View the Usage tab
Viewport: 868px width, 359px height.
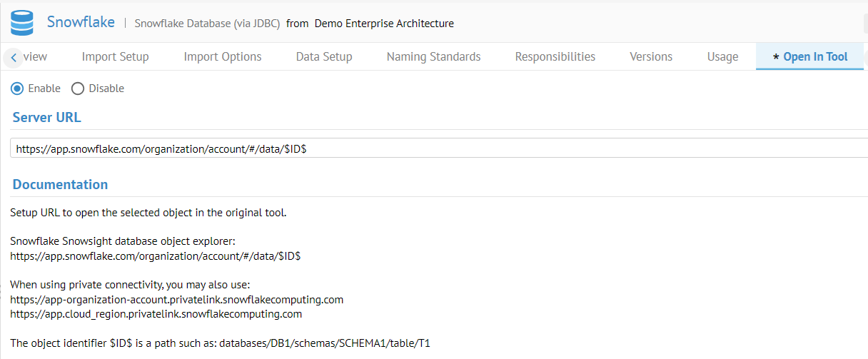coord(722,57)
